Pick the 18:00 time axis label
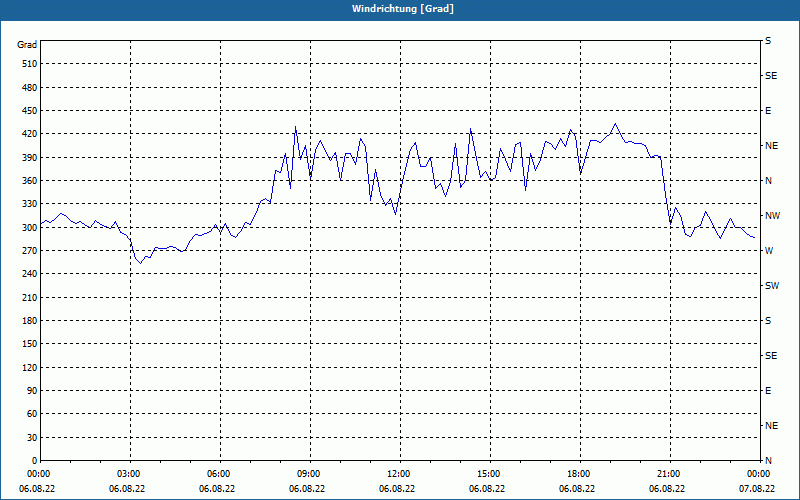Screen dimensions: 800x500 pyautogui.click(x=580, y=474)
